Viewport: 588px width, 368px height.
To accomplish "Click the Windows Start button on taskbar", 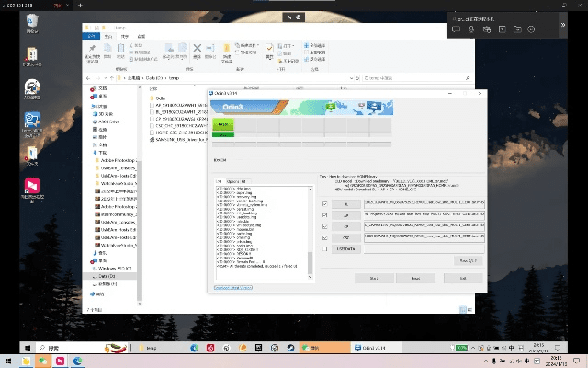I will (x=27, y=349).
